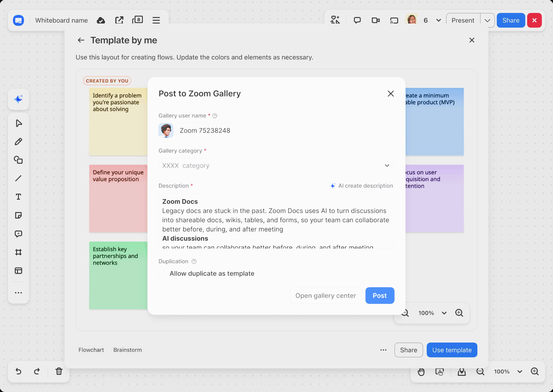
Task: Select yellow sticky note Identify a problem
Action: 118,122
